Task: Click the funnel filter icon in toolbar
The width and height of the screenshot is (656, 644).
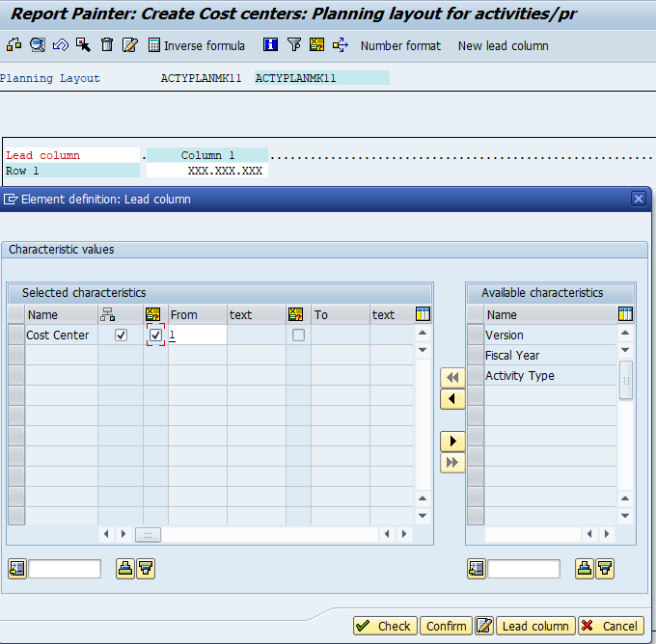Action: [294, 45]
